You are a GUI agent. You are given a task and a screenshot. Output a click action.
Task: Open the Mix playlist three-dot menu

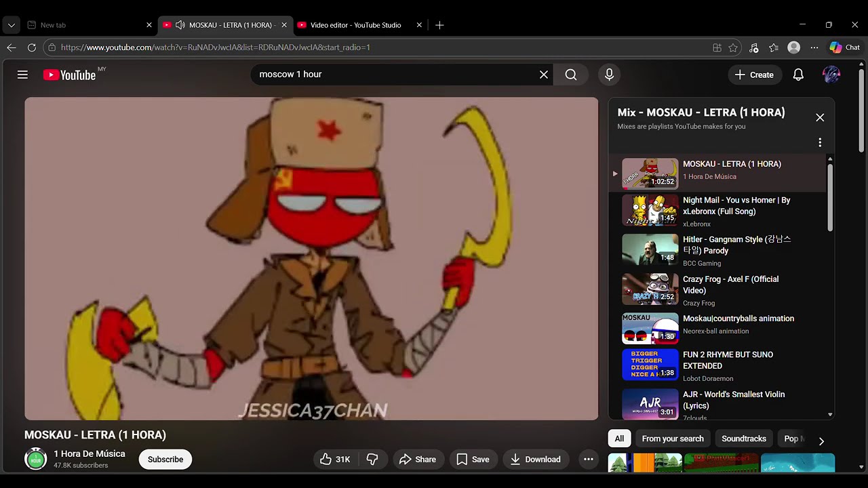tap(820, 142)
